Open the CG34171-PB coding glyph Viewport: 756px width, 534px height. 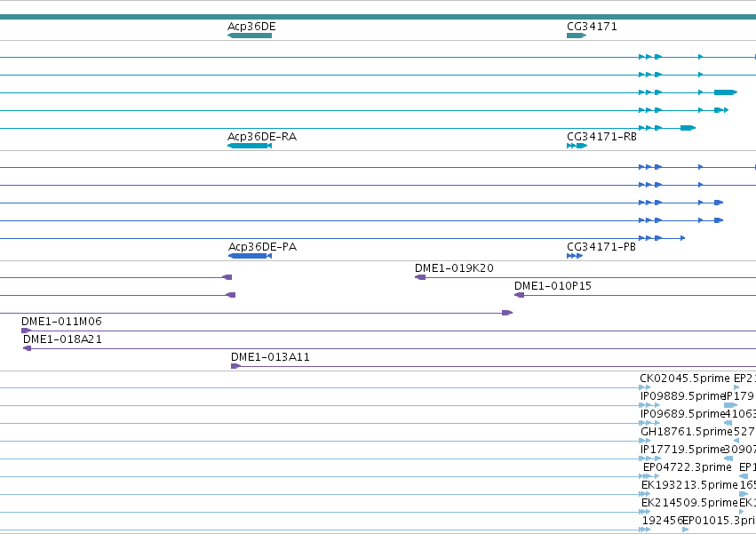point(575,256)
